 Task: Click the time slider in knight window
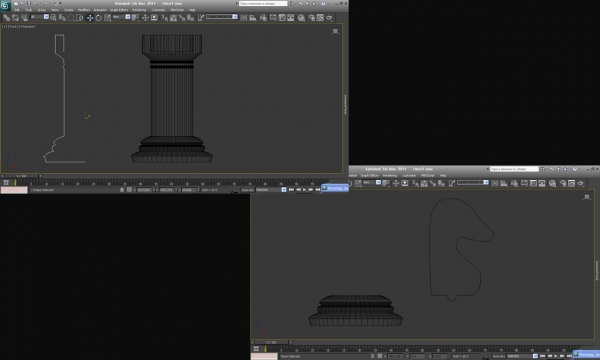point(271,342)
